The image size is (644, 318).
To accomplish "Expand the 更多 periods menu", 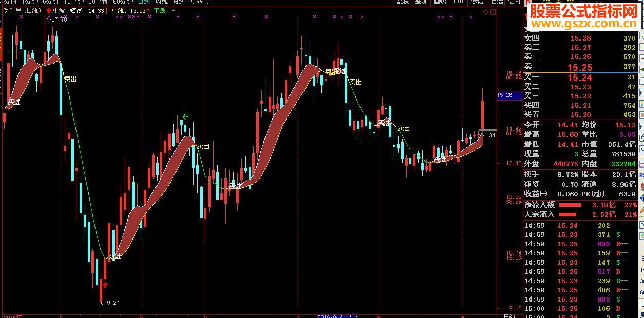I will 199,2.
